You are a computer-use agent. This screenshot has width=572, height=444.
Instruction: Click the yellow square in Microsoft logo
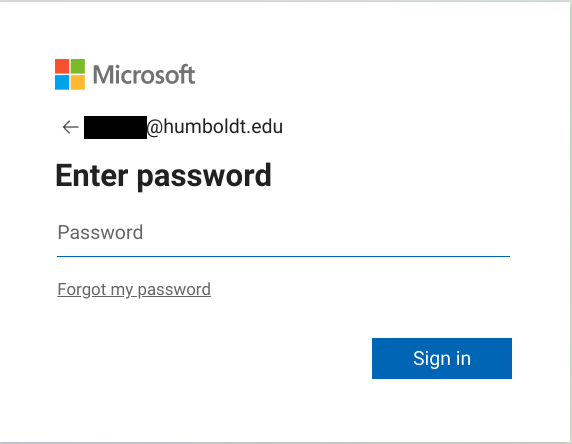78,82
